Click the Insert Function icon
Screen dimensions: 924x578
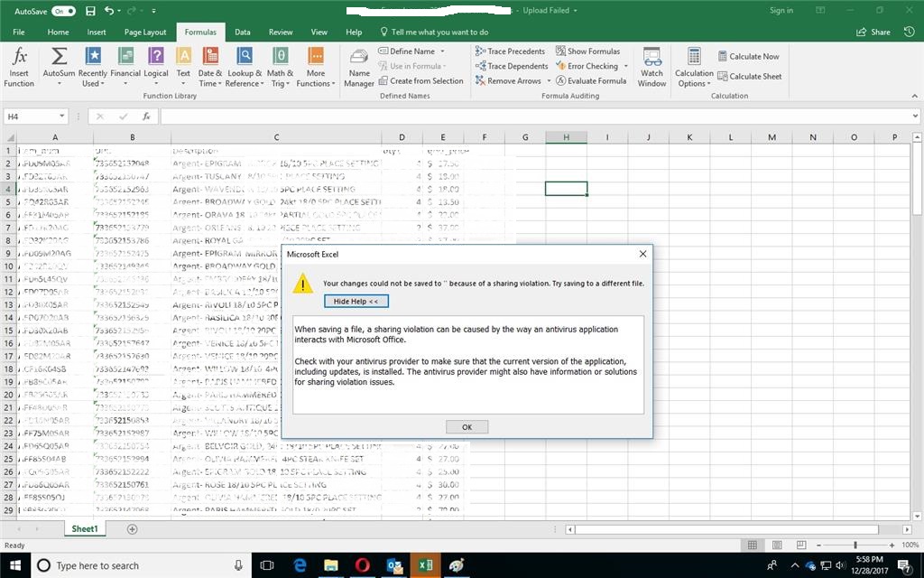(x=20, y=67)
